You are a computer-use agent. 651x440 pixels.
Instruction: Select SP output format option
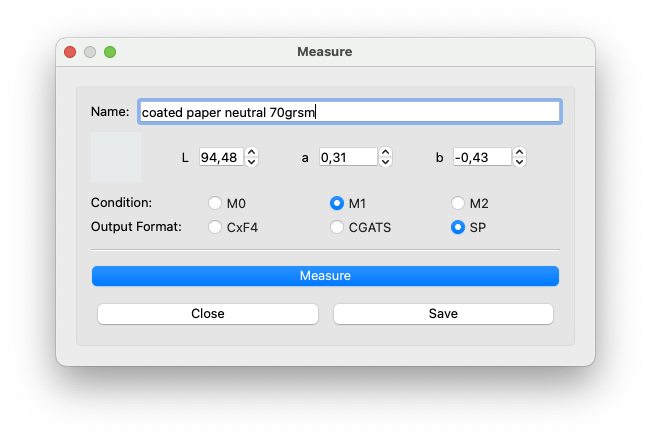(458, 227)
